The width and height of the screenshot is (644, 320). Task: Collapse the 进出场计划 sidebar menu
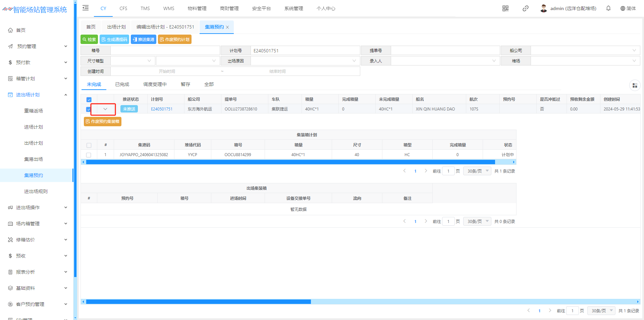[x=66, y=95]
